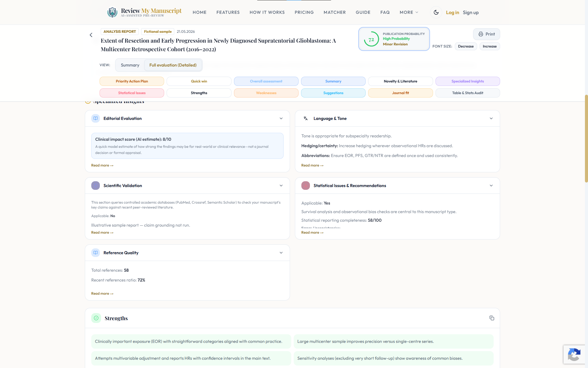The image size is (588, 368).
Task: Jump to Overall assessment section
Action: tap(266, 81)
